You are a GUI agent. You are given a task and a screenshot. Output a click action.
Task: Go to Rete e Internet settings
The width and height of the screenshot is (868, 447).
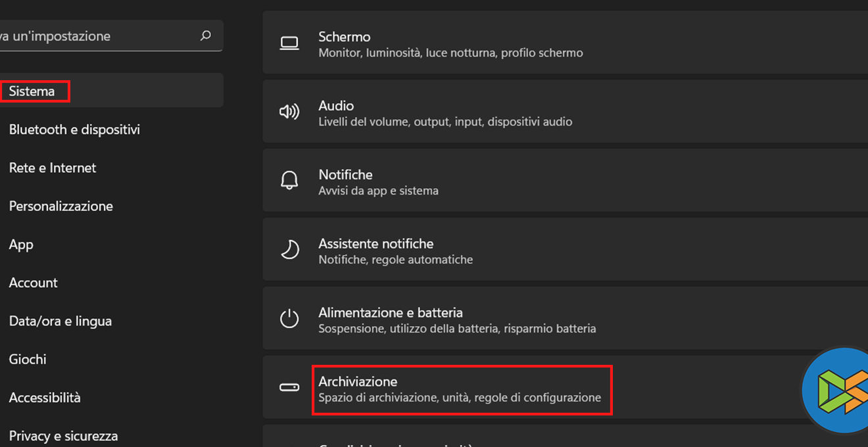click(x=53, y=168)
